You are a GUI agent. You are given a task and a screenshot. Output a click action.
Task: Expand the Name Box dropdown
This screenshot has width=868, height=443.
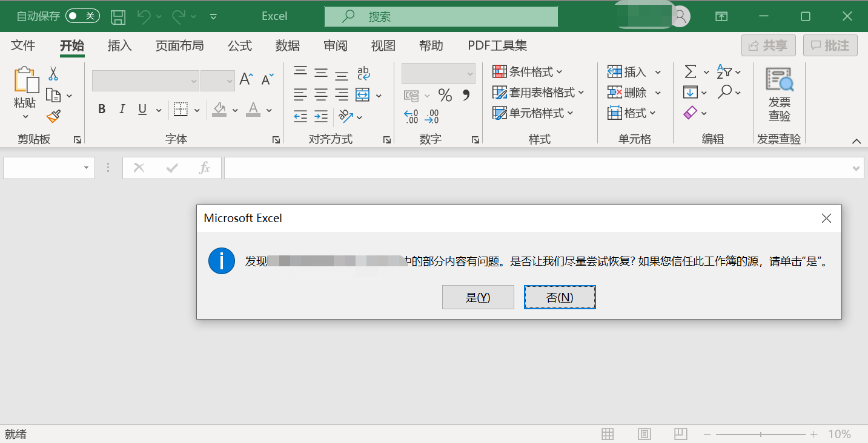86,168
